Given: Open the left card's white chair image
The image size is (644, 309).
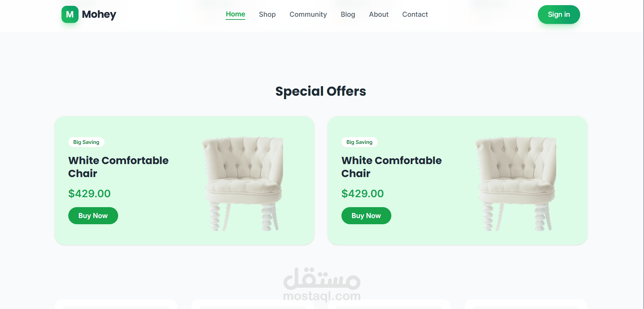Looking at the screenshot, I should coord(243,184).
